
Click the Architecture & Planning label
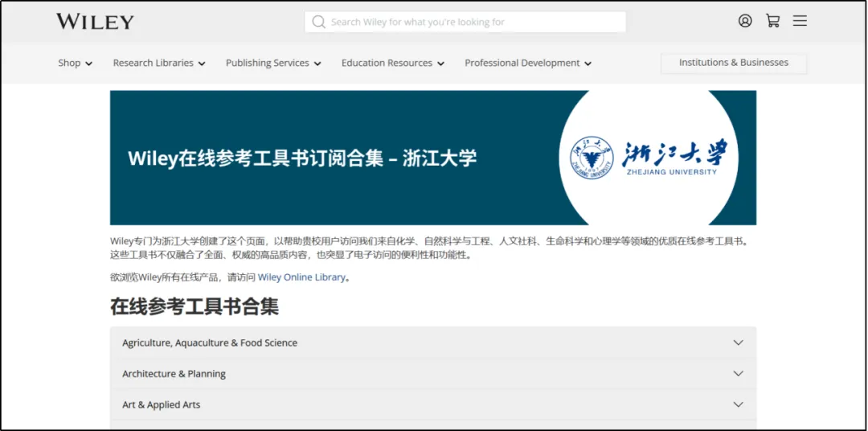pos(174,374)
